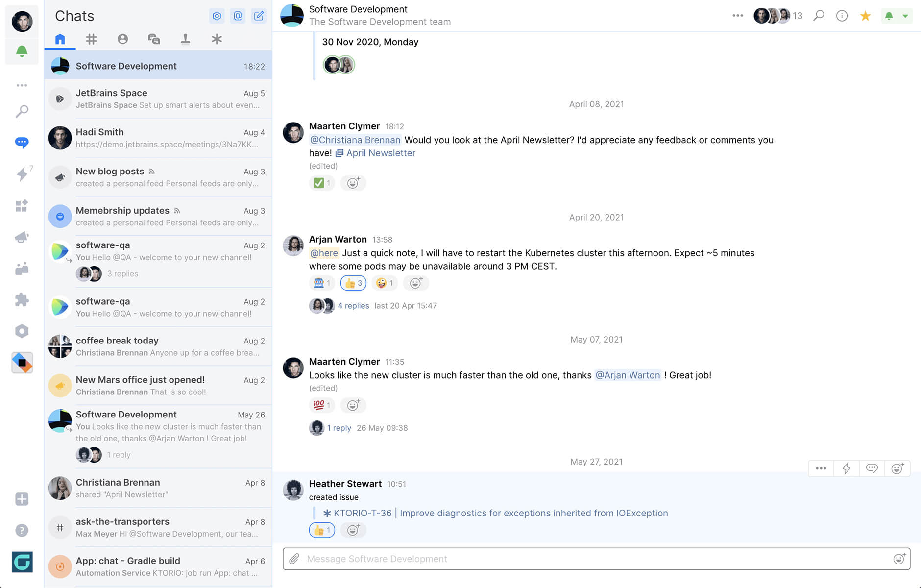Toggle the checkmark reaction on April Newsletter message
This screenshot has width=921, height=588.
tap(321, 183)
